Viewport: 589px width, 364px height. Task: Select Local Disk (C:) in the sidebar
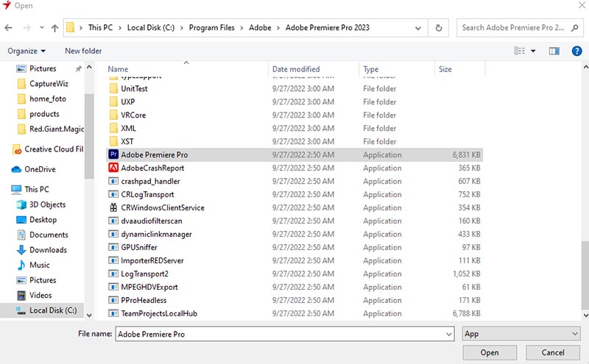pos(53,310)
